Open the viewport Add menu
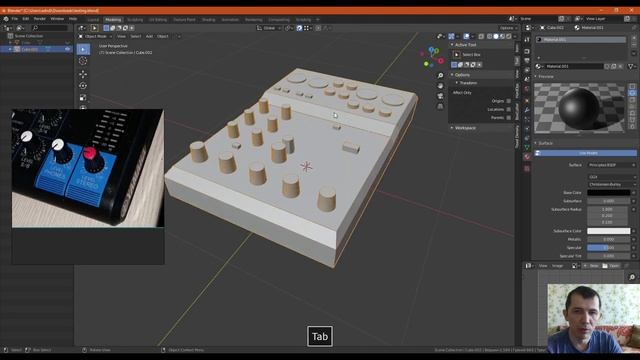The height and width of the screenshot is (360, 640). tap(149, 36)
